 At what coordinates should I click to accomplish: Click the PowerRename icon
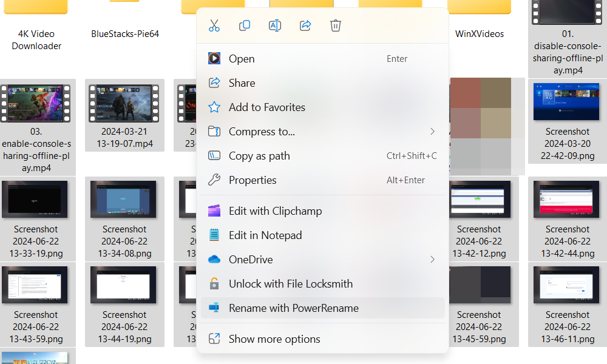point(214,308)
